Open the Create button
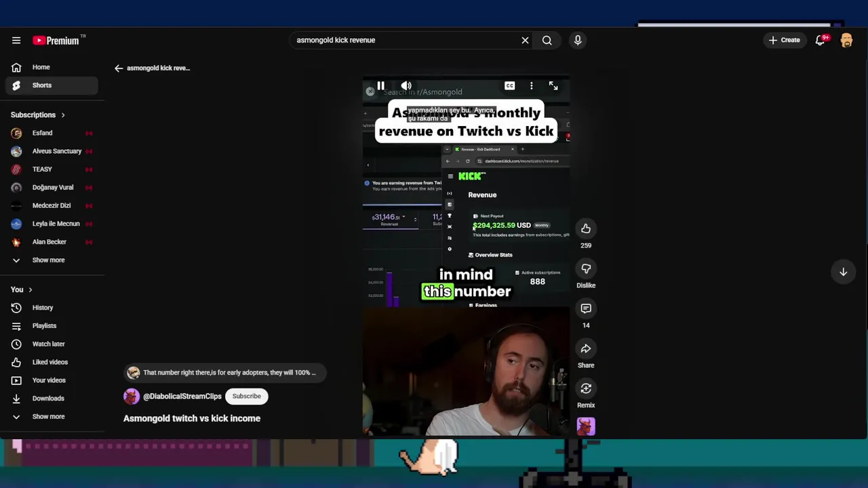Screen dimensions: 868x488 point(784,40)
